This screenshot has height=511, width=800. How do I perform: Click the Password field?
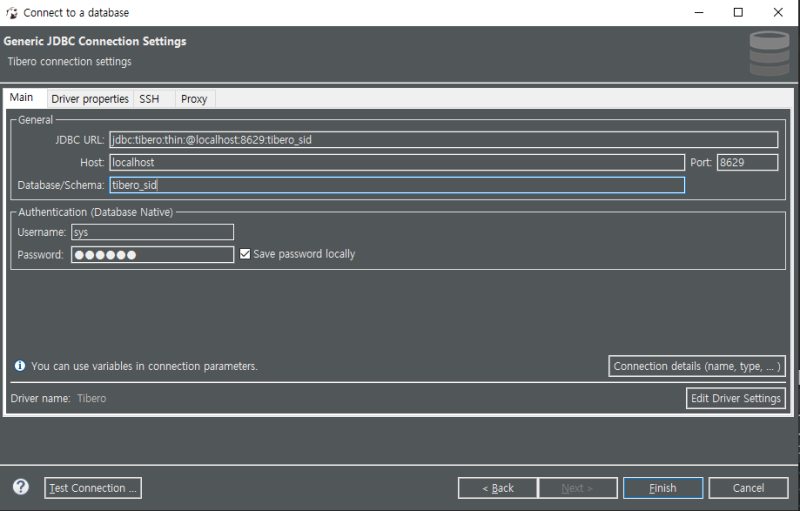point(153,254)
